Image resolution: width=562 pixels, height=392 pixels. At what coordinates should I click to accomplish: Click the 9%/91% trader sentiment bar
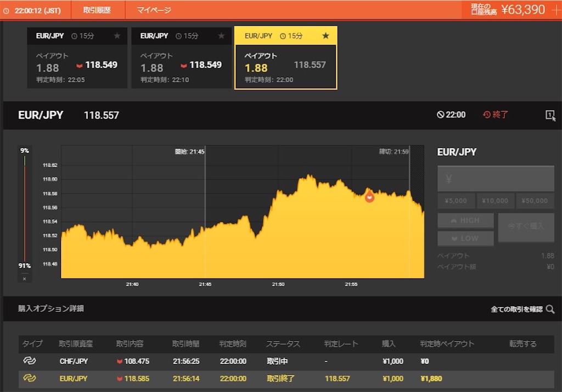25,208
